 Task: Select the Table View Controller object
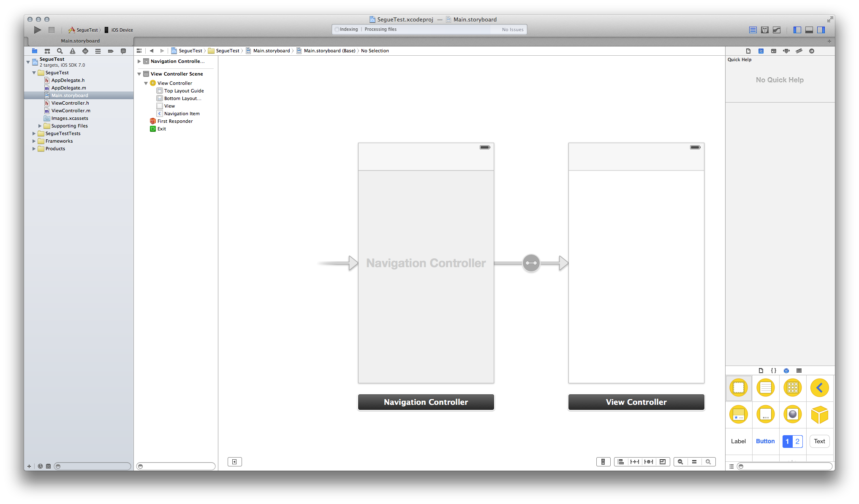(765, 387)
